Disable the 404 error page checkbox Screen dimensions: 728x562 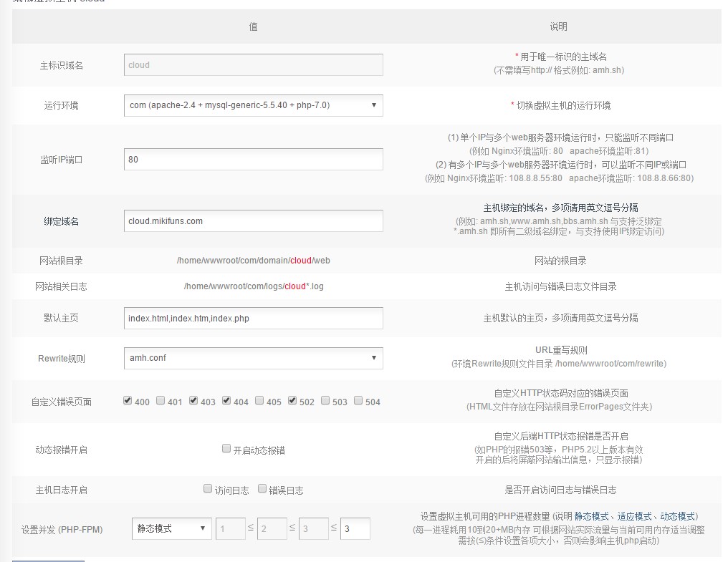coord(226,401)
